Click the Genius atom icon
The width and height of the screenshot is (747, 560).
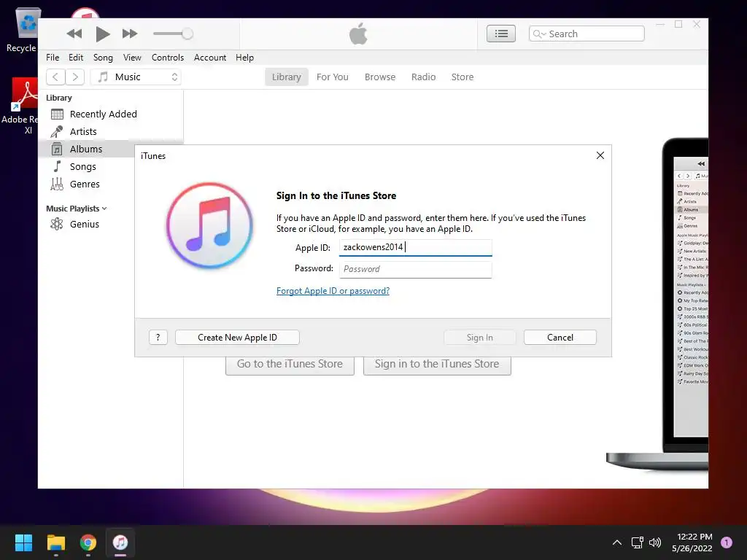tap(57, 224)
